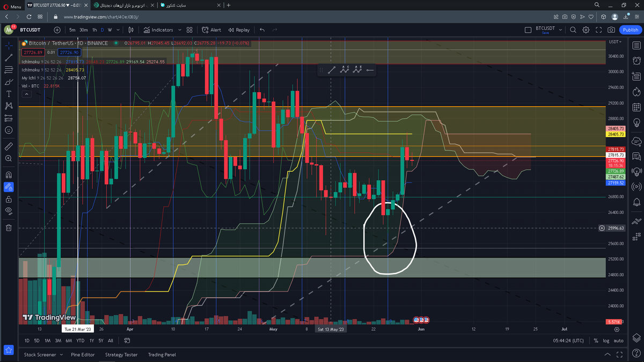Open the USDT currency dropdown
This screenshot has width=644, height=362.
tap(616, 42)
